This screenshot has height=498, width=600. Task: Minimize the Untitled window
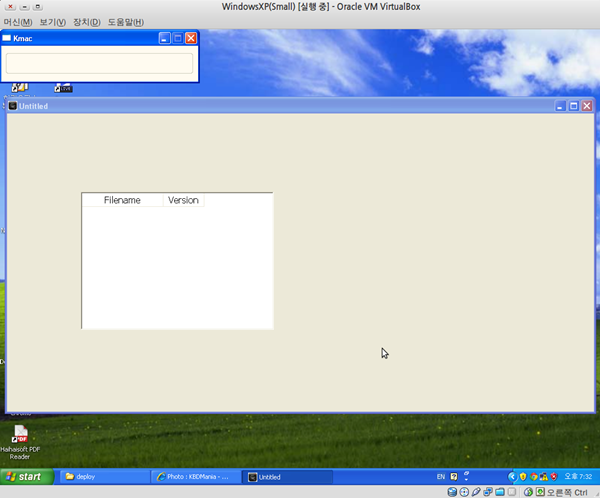click(x=560, y=106)
